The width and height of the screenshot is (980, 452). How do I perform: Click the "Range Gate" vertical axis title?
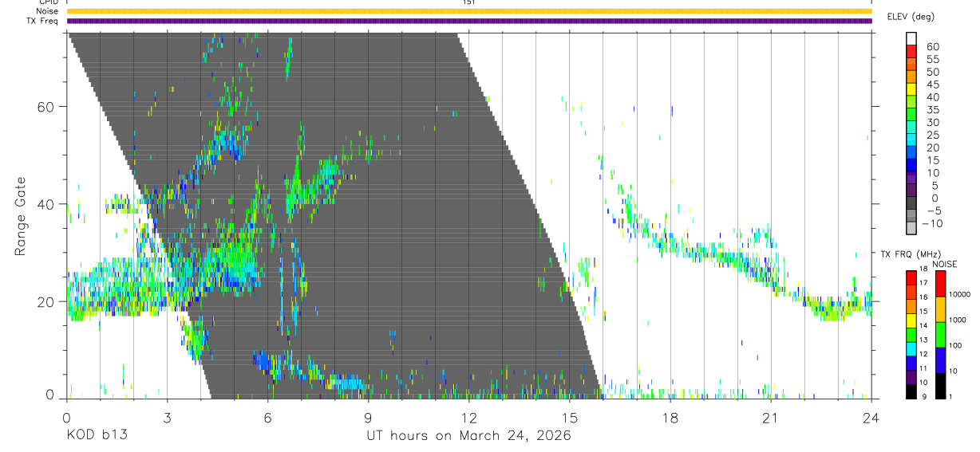(x=21, y=217)
